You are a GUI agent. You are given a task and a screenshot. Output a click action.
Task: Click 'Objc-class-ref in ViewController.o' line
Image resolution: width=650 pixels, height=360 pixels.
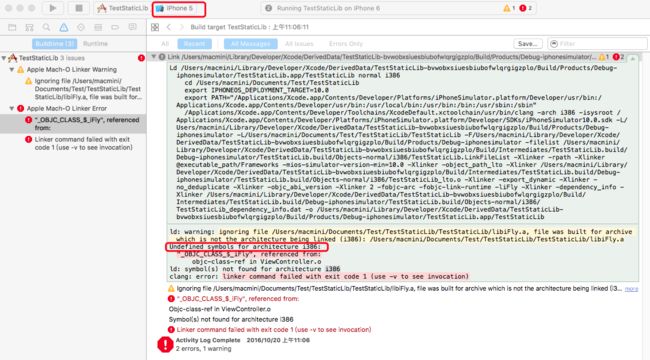pyautogui.click(x=220, y=309)
